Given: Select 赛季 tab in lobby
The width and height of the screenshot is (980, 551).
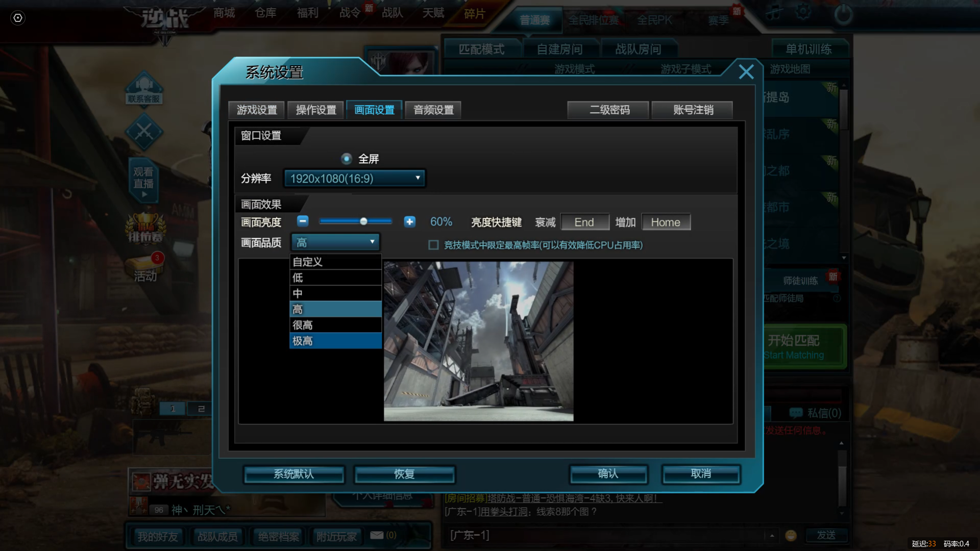Looking at the screenshot, I should (x=718, y=20).
